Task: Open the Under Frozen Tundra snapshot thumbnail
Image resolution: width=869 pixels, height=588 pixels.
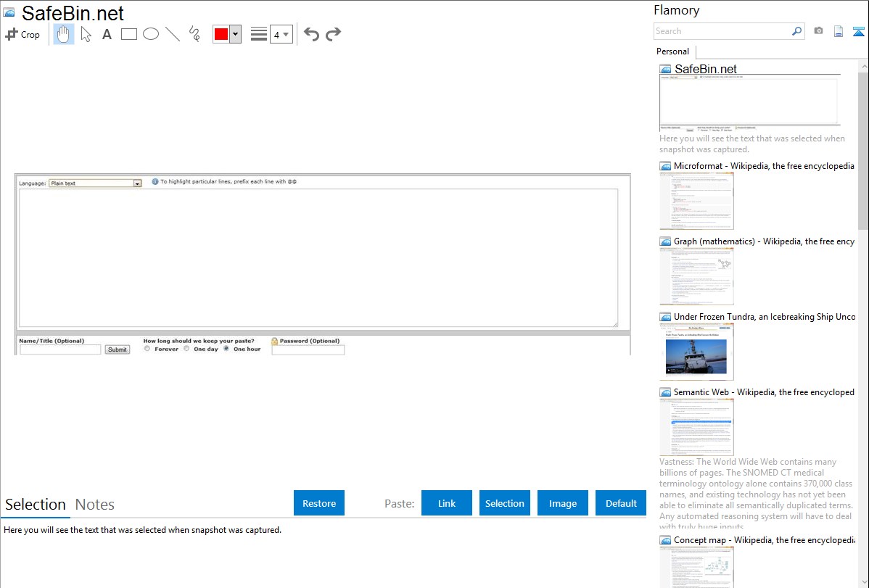Action: point(696,352)
